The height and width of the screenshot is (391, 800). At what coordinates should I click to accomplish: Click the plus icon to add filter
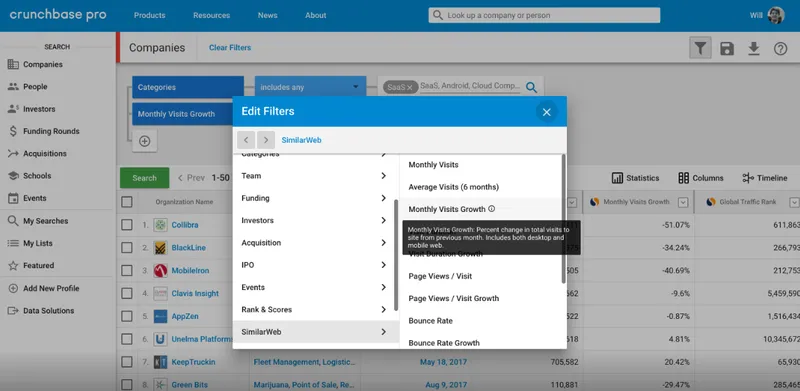pos(144,141)
